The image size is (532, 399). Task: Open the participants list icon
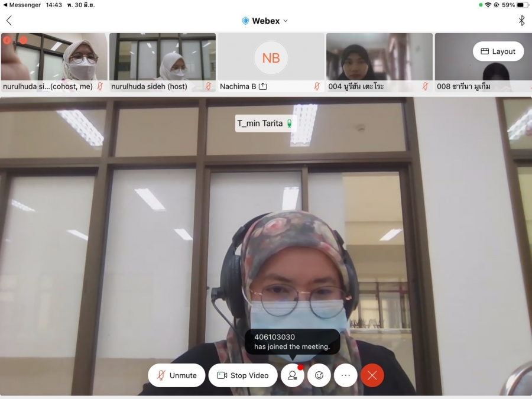coord(292,375)
